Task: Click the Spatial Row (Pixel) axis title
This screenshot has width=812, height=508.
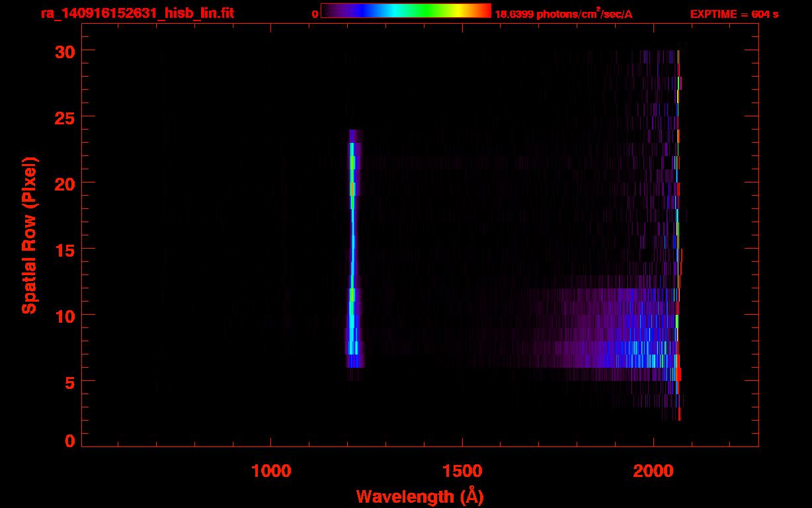Action: 29,235
